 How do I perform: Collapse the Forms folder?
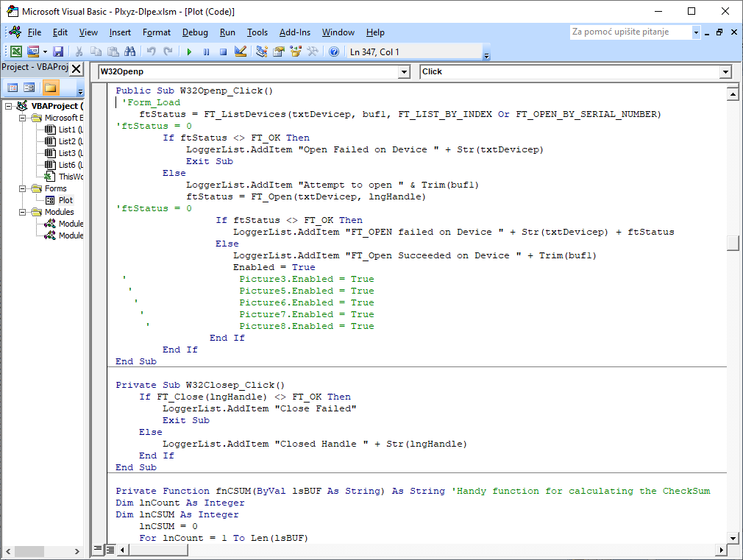[x=22, y=188]
